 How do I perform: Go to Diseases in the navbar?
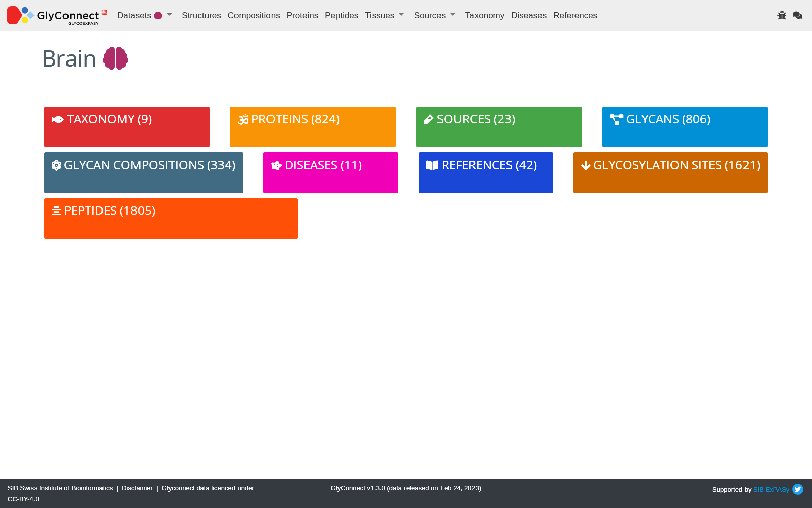point(529,15)
